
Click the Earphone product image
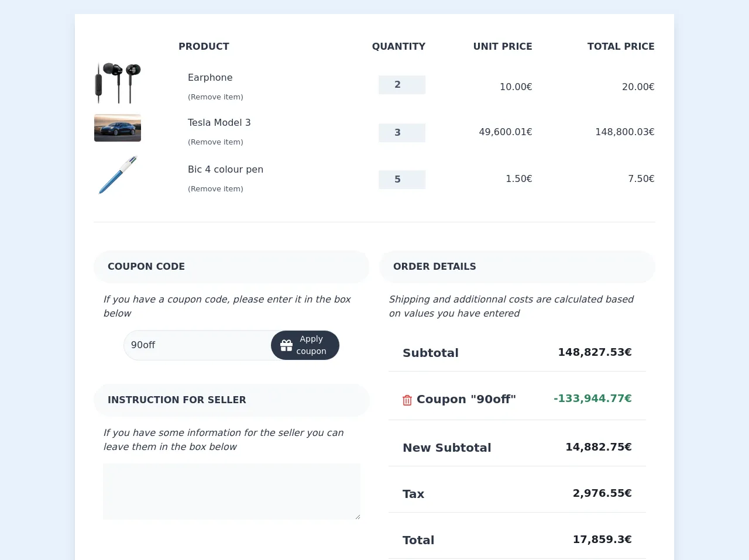point(118,83)
